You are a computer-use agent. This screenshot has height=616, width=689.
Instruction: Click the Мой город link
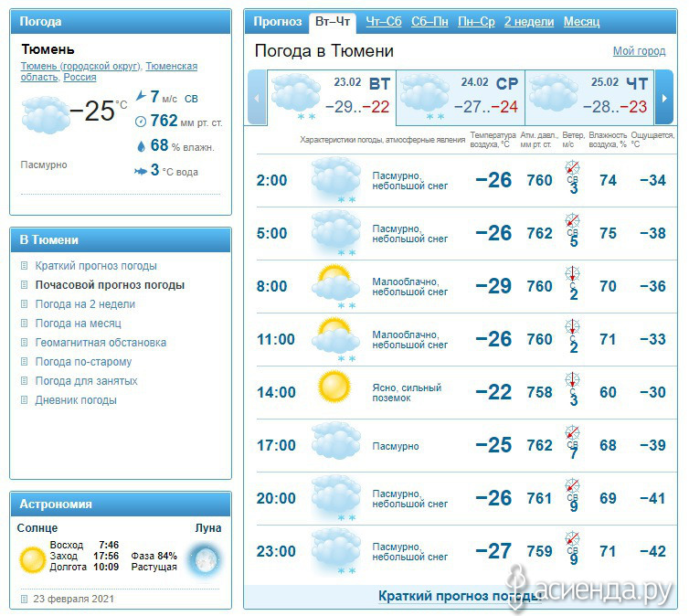639,51
